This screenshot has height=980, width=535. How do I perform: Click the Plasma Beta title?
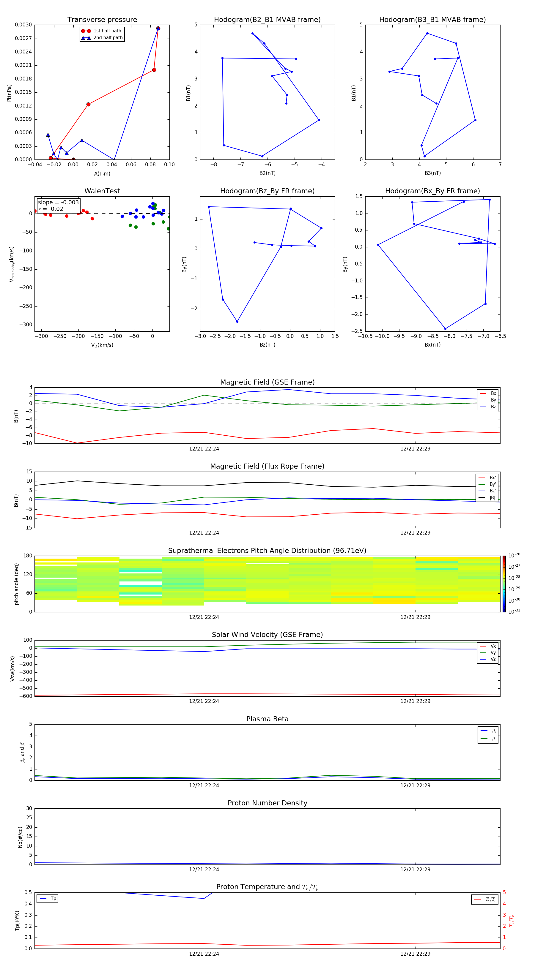pyautogui.click(x=267, y=719)
